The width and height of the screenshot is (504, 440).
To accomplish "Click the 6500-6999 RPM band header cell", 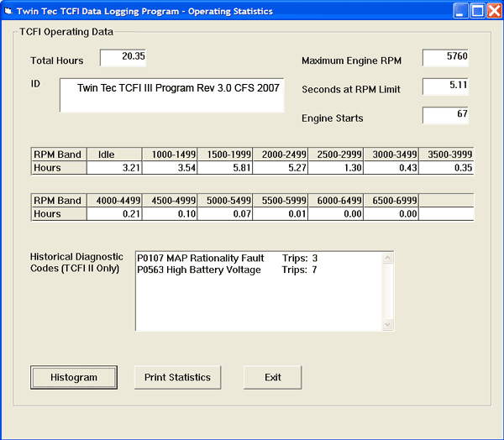I will [391, 201].
